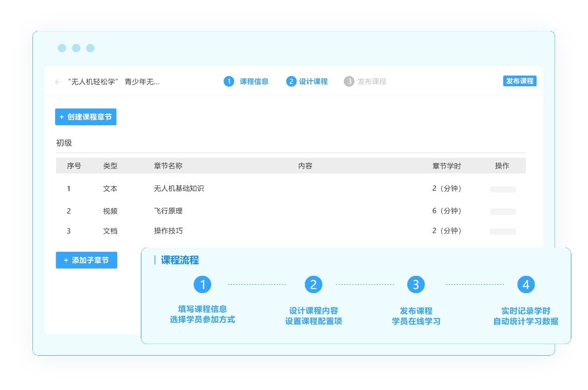
Task: Click the action placeholder for 无人机基础知识 row
Action: [503, 189]
